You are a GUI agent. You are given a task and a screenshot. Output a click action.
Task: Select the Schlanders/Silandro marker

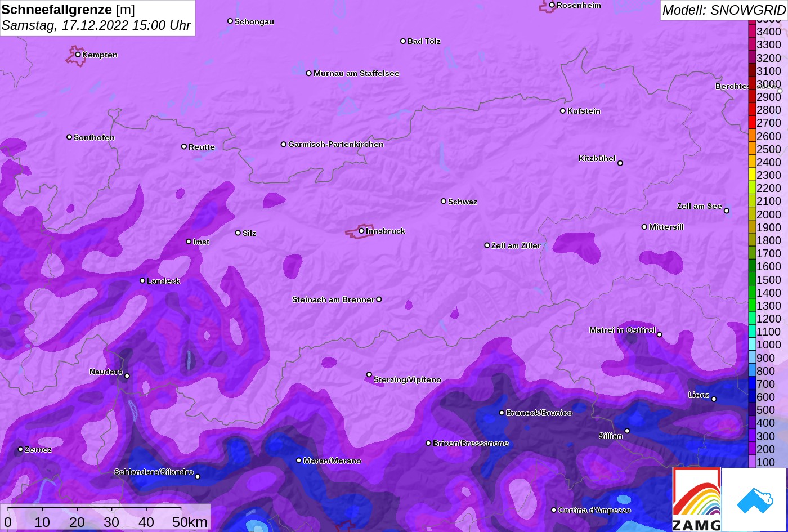click(x=197, y=477)
